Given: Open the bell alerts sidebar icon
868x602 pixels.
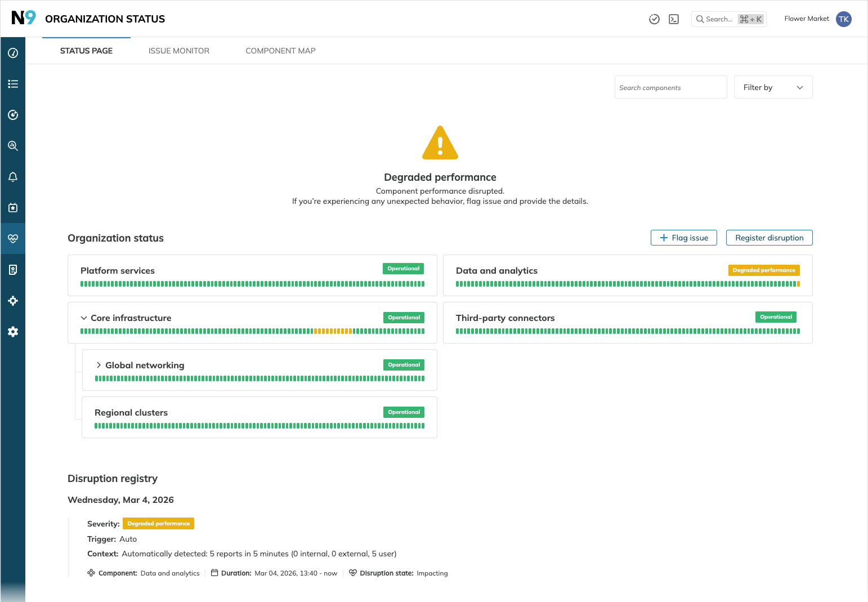Looking at the screenshot, I should click(13, 177).
